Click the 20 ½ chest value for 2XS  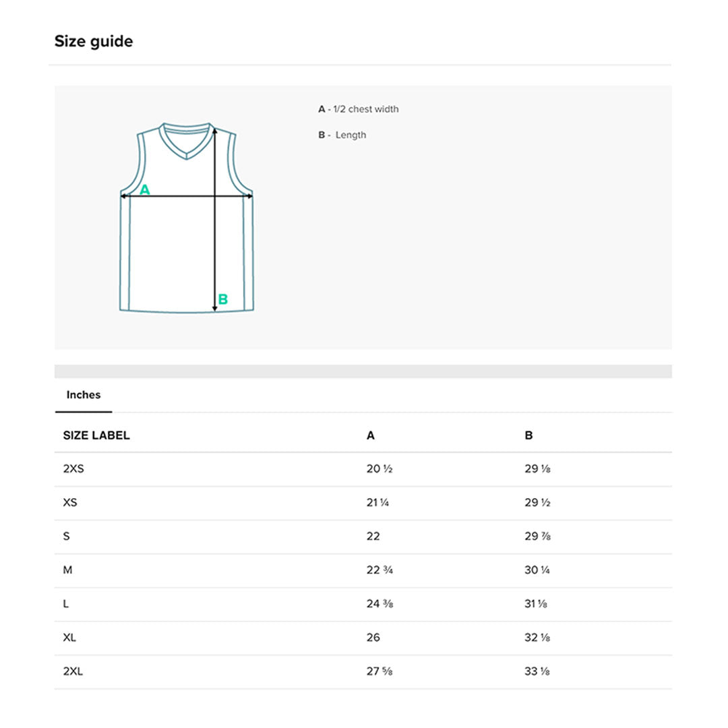[x=380, y=469]
